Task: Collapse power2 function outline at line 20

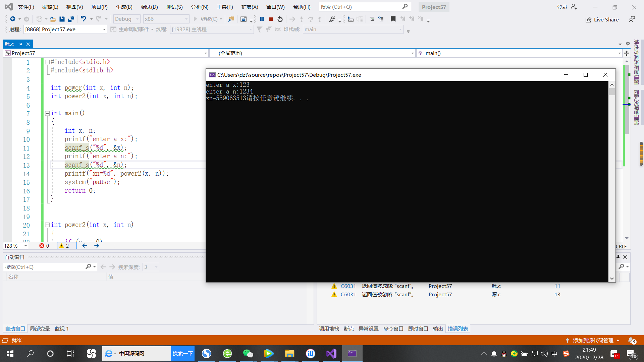Action: coord(47,225)
